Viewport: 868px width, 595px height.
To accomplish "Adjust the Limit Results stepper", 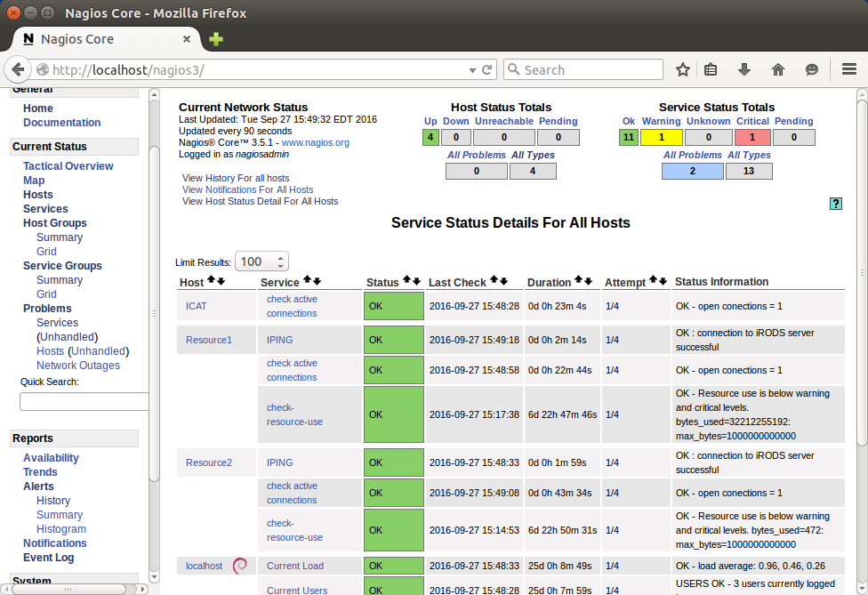I will 281,261.
